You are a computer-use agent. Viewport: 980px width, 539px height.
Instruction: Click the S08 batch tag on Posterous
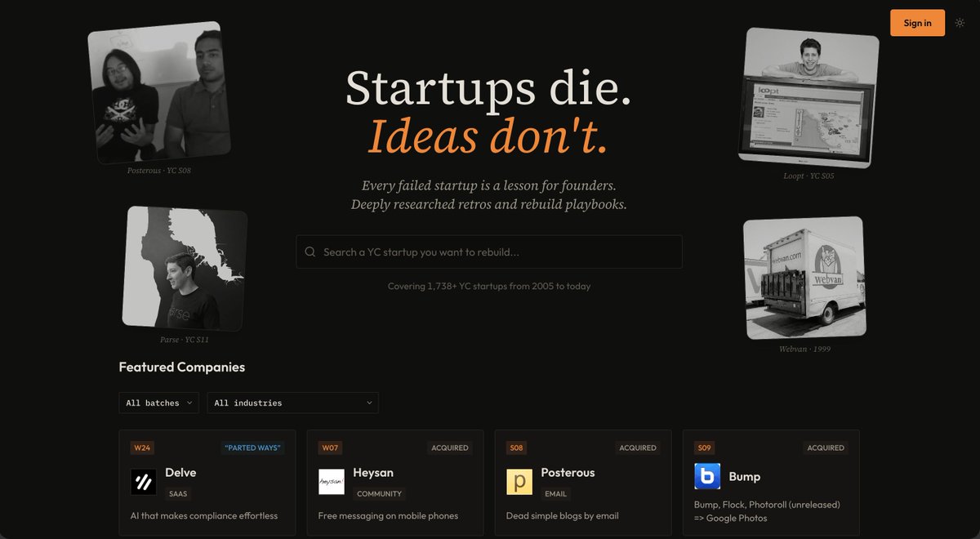516,448
